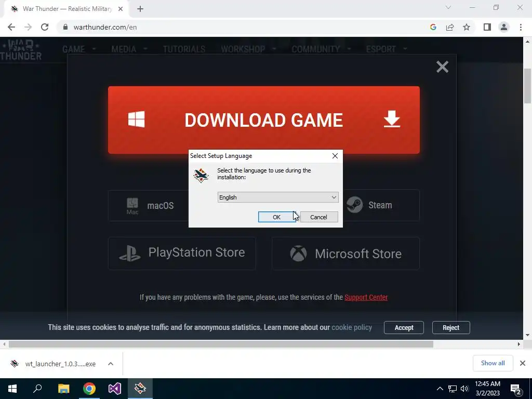Open Windows taskbar search
This screenshot has height=399, width=532.
click(x=37, y=389)
